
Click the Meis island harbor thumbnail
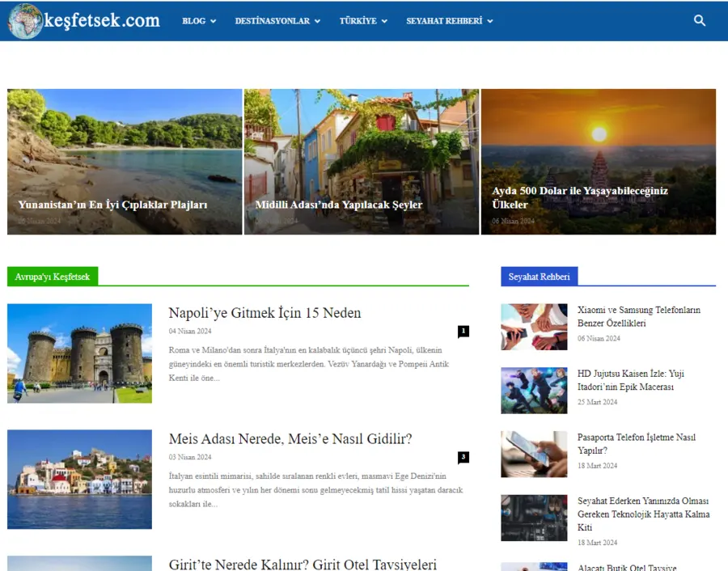[79, 479]
